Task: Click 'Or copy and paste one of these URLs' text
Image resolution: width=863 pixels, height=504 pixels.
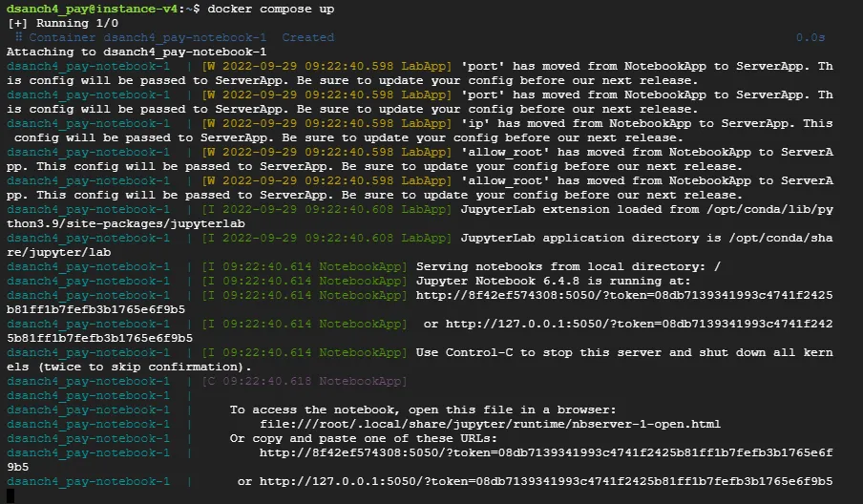Action: coord(376,438)
